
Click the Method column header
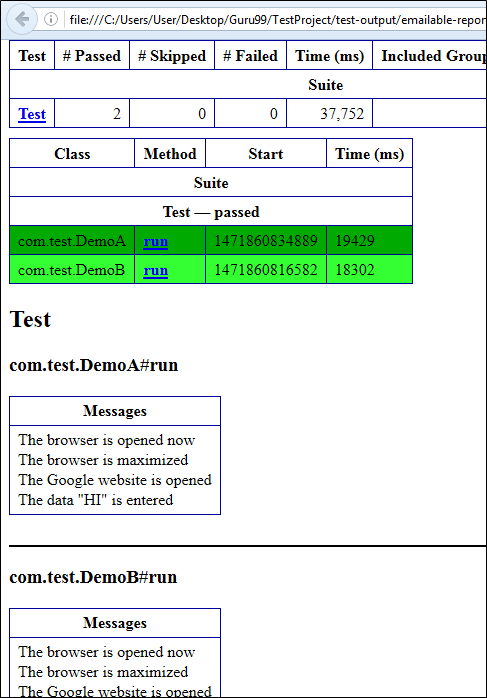[170, 154]
